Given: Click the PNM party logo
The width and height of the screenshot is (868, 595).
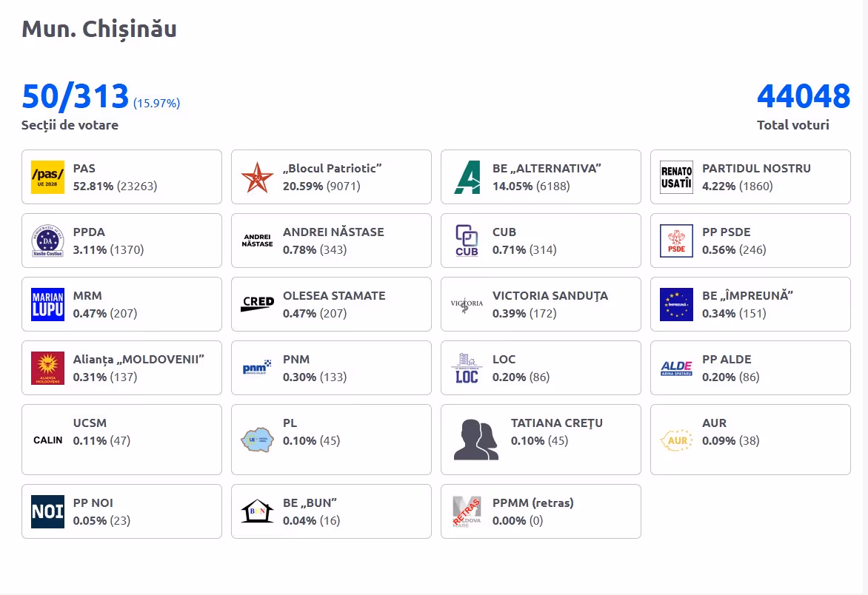Looking at the screenshot, I should 257,367.
